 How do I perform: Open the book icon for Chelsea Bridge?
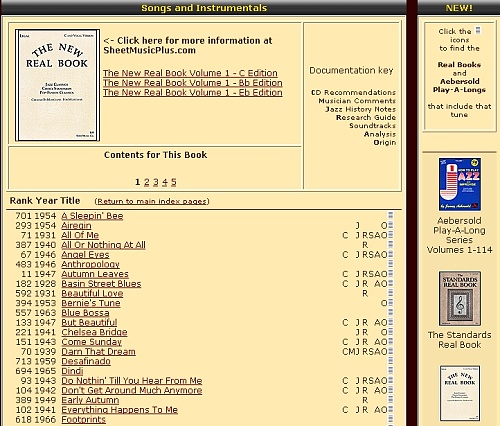coord(391,332)
